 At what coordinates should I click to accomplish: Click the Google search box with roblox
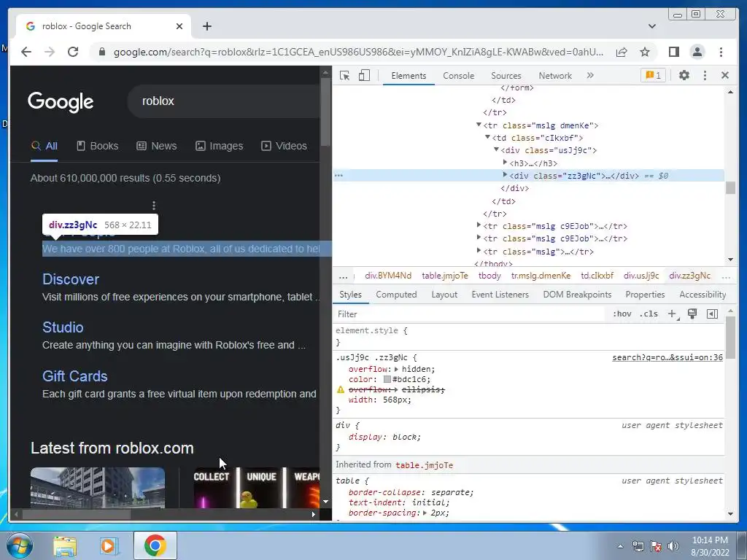224,101
